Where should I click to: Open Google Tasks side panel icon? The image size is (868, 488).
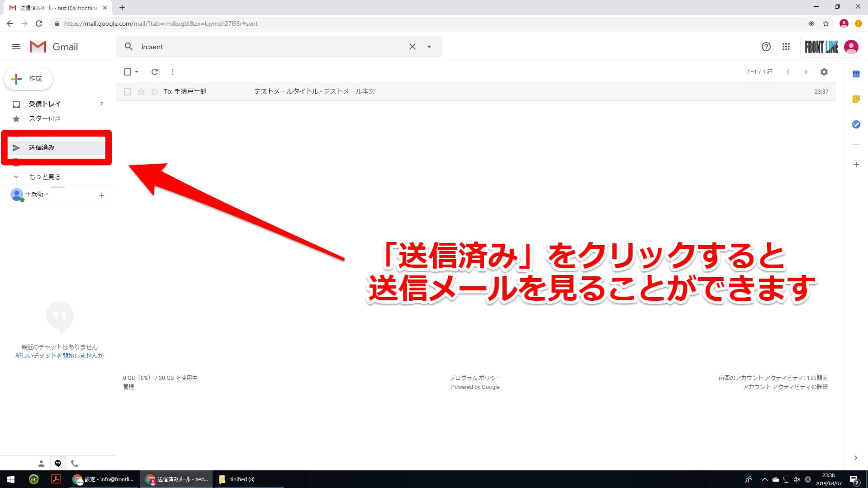[856, 124]
